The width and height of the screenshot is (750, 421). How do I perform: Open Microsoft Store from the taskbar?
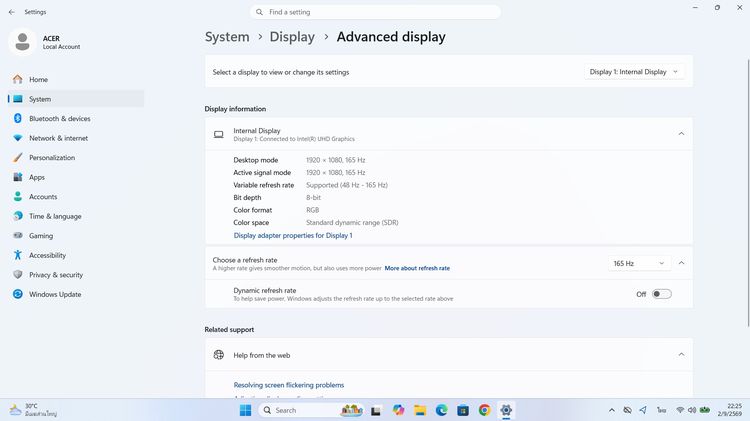(463, 410)
